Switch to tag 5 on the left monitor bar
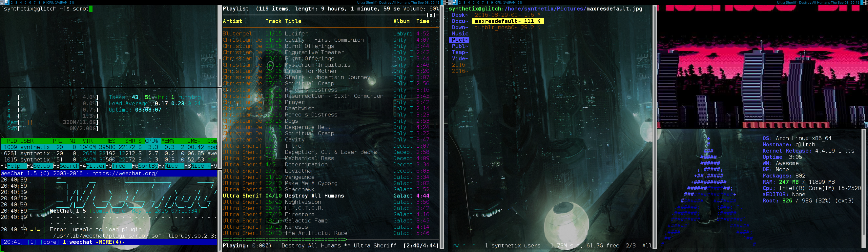The width and height of the screenshot is (868, 252). point(25,2)
